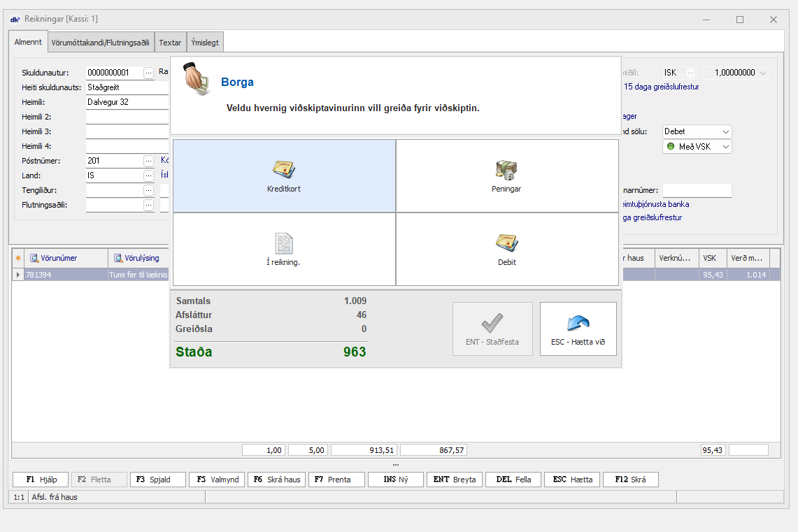Viewport: 798px width, 532px height.
Task: Click ESC - Hætta við cancel button
Action: [x=578, y=329]
